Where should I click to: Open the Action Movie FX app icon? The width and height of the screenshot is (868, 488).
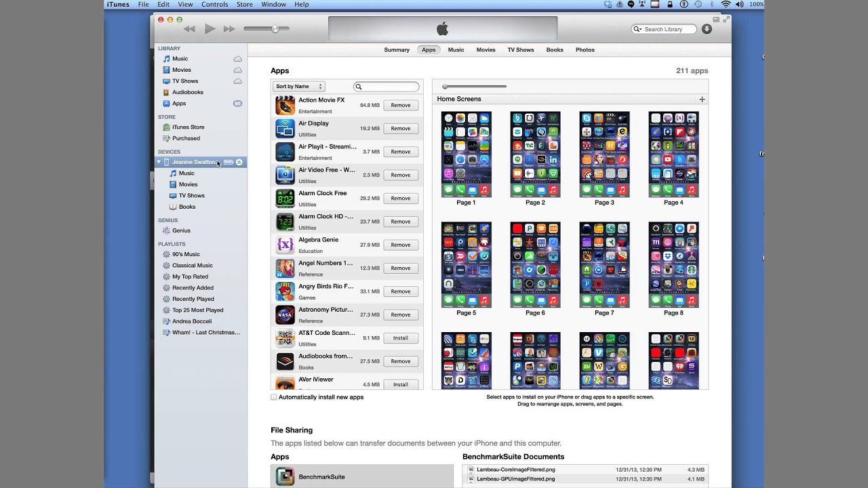point(285,105)
